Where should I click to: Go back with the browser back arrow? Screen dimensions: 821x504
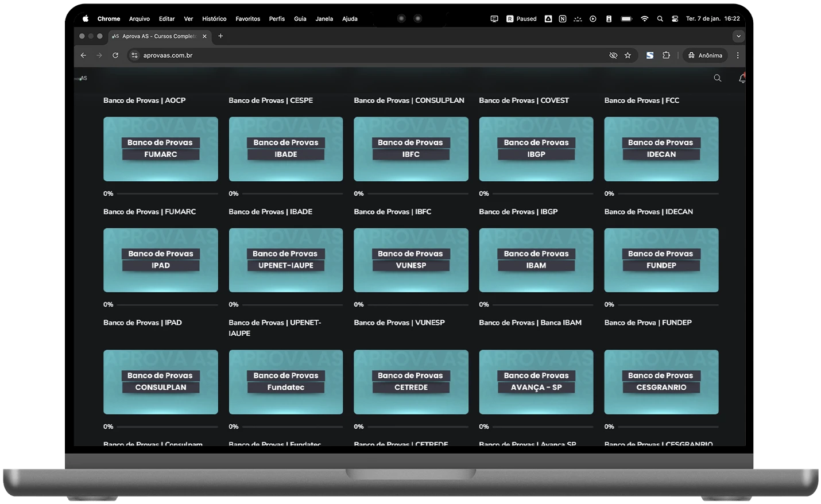(83, 56)
